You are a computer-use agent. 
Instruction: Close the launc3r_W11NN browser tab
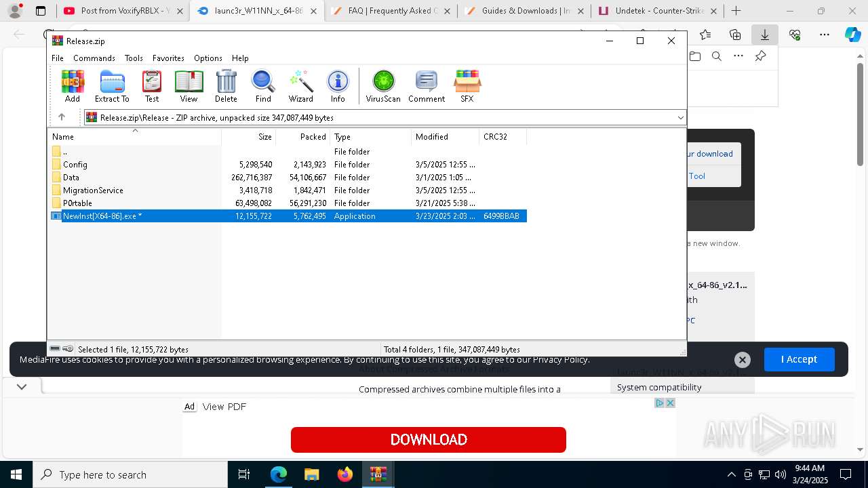tap(313, 11)
